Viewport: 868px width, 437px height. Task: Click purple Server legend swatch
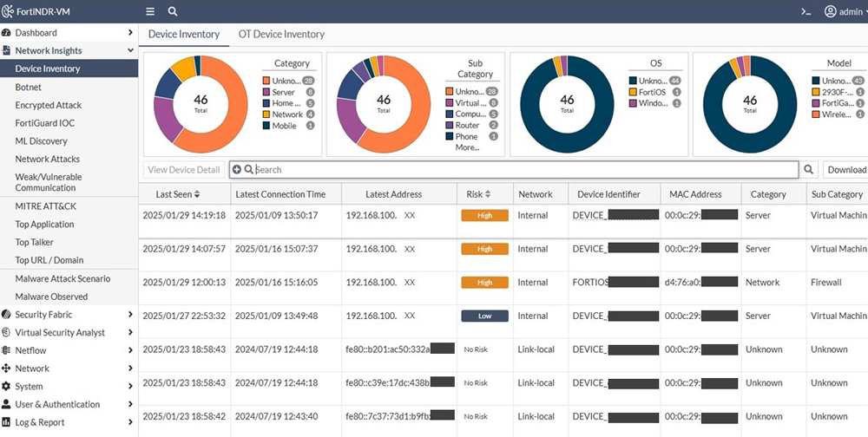pos(266,93)
